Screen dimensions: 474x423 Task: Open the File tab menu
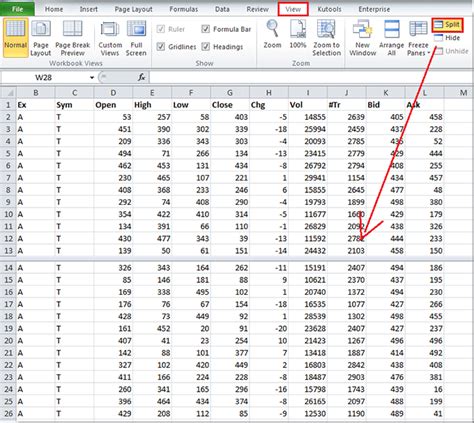tap(17, 9)
